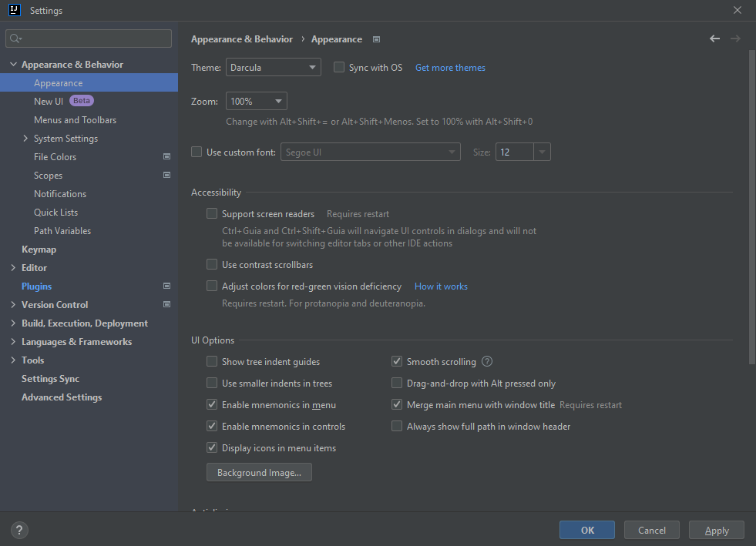Click the search magnifier icon in settings search
The image size is (756, 546).
coord(15,39)
